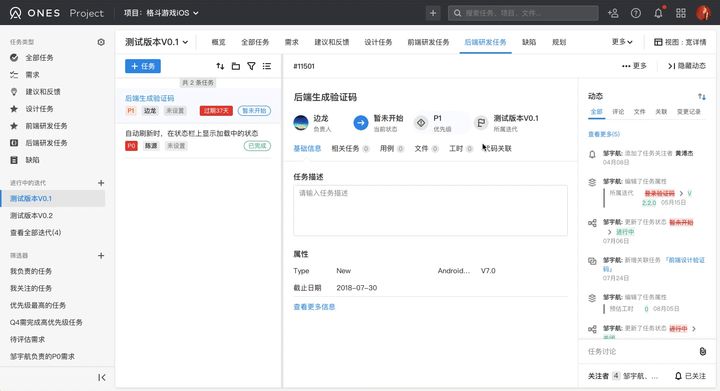Click the attachment icon in discussion box
This screenshot has height=391, width=720.
point(703,352)
